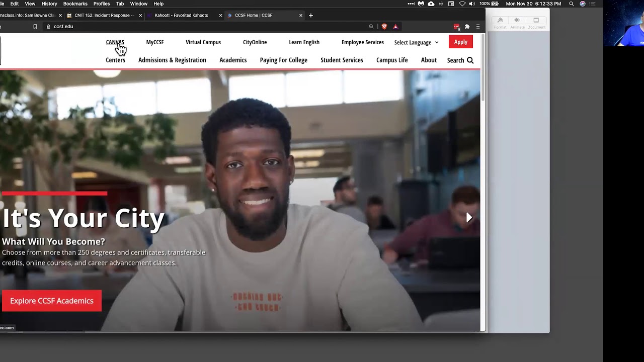Click the Explore CCSF Academics button
Screen dimensions: 644x362
pos(52,301)
